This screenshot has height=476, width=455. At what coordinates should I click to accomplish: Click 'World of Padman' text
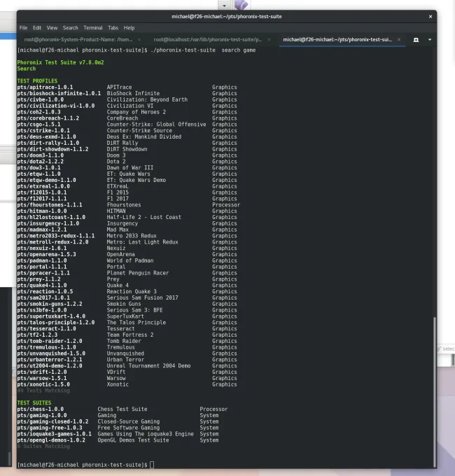(130, 260)
